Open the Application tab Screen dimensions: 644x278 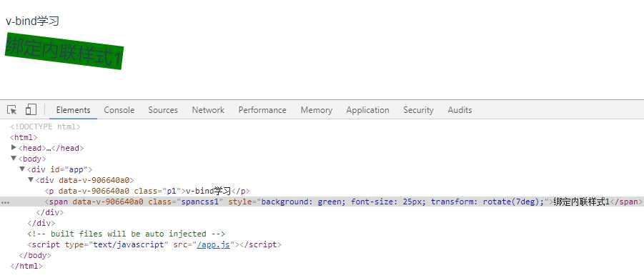(x=367, y=110)
